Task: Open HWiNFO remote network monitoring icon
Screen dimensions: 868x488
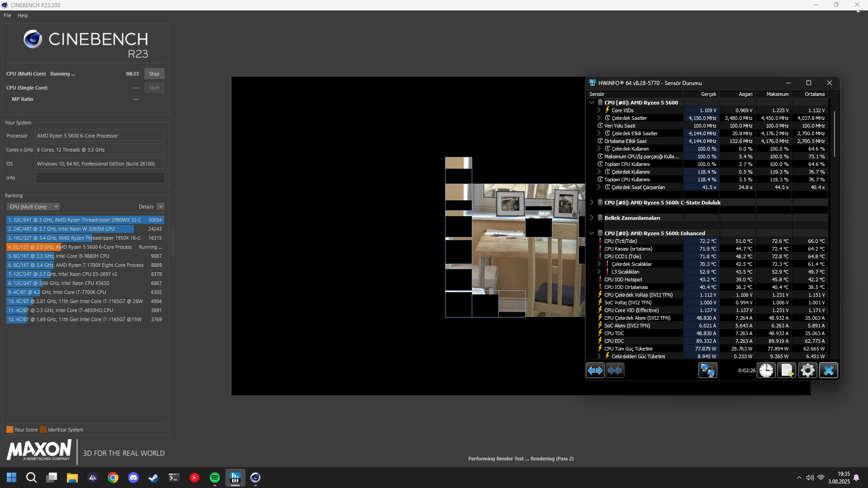Action: (x=708, y=370)
